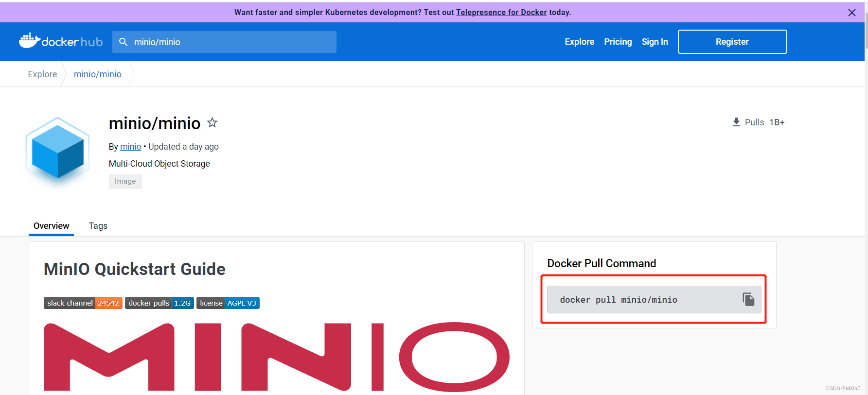Click the Image category tag
This screenshot has height=395, width=868.
coord(125,181)
